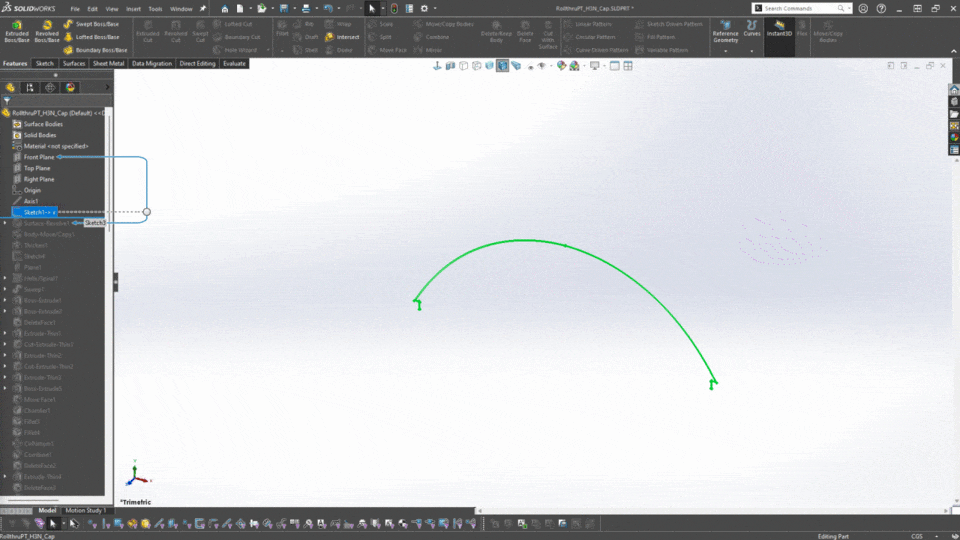This screenshot has height=540, width=960.
Task: Choose the Swept Boss/Base tool
Action: (x=94, y=23)
